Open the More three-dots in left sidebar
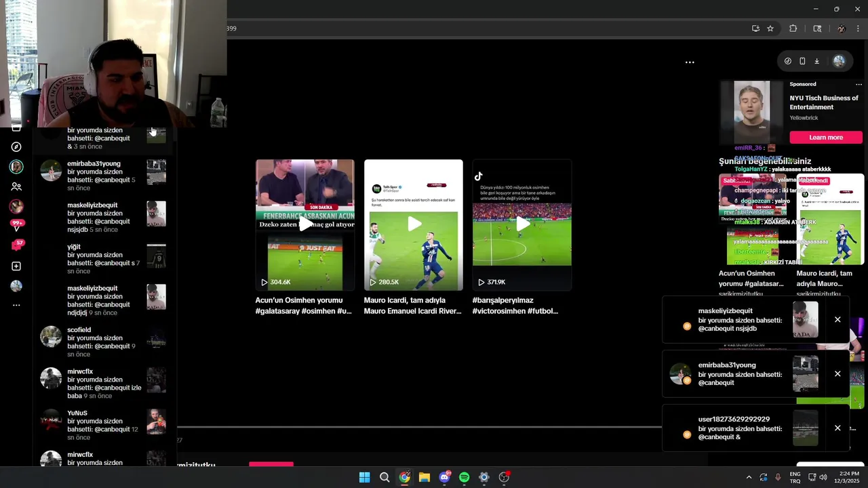The width and height of the screenshot is (868, 488). click(x=16, y=306)
